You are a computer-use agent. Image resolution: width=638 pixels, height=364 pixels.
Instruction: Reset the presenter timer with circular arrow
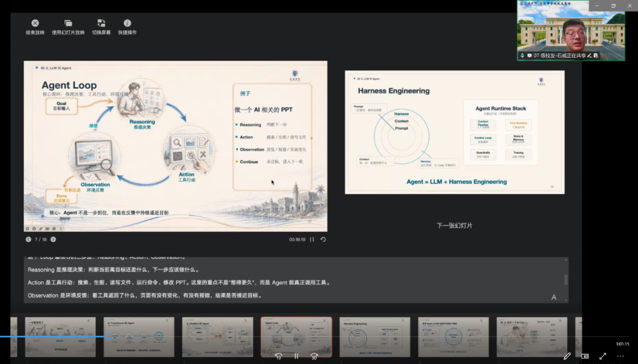[x=323, y=240]
